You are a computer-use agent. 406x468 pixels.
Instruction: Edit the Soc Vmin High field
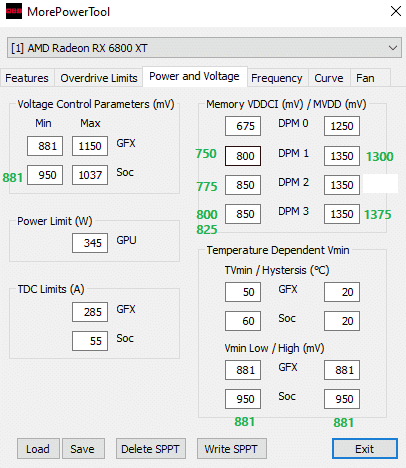[342, 399]
